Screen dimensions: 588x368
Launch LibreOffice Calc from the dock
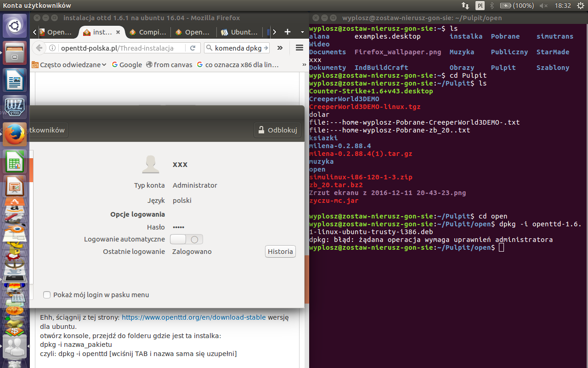click(15, 162)
